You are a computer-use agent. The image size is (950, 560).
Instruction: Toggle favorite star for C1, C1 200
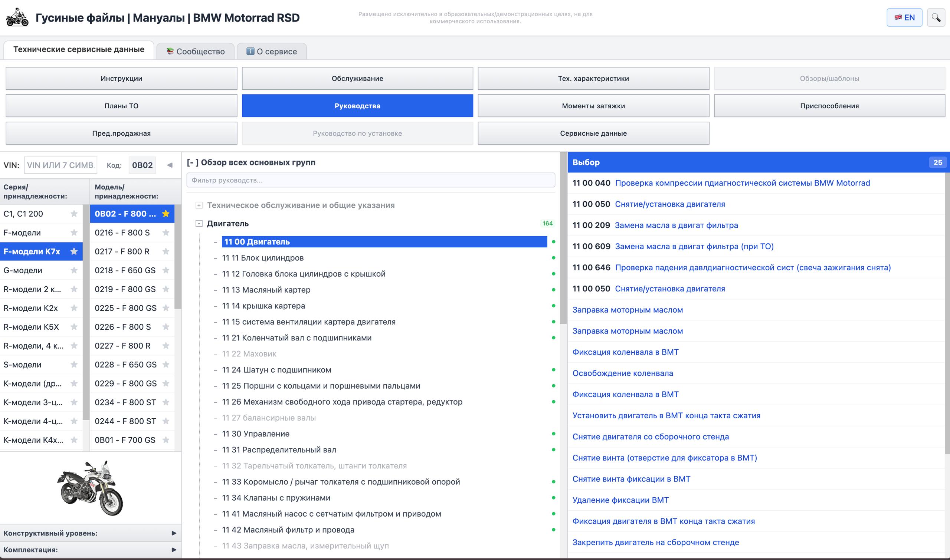click(x=74, y=214)
